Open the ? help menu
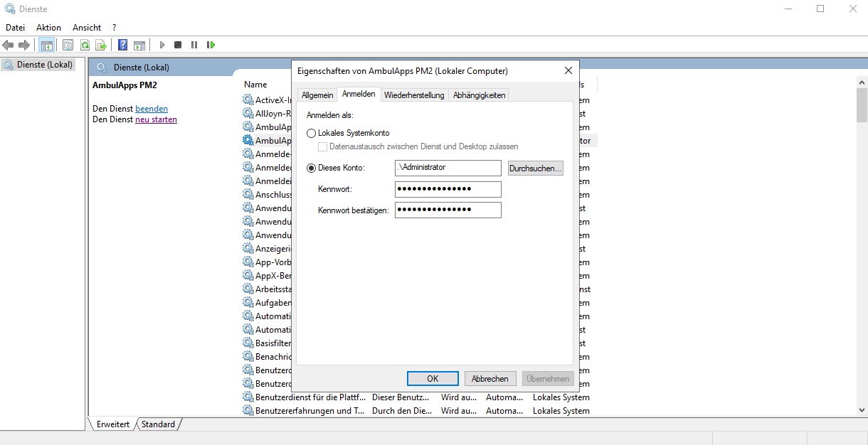The image size is (868, 445). tap(114, 27)
